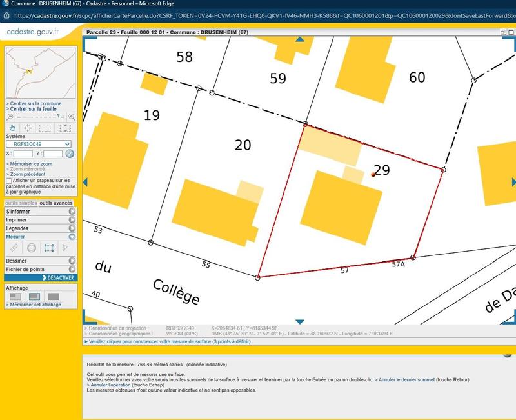The height and width of the screenshot is (420, 516).
Task: Pan map north with the top arrow
Action: (x=299, y=39)
